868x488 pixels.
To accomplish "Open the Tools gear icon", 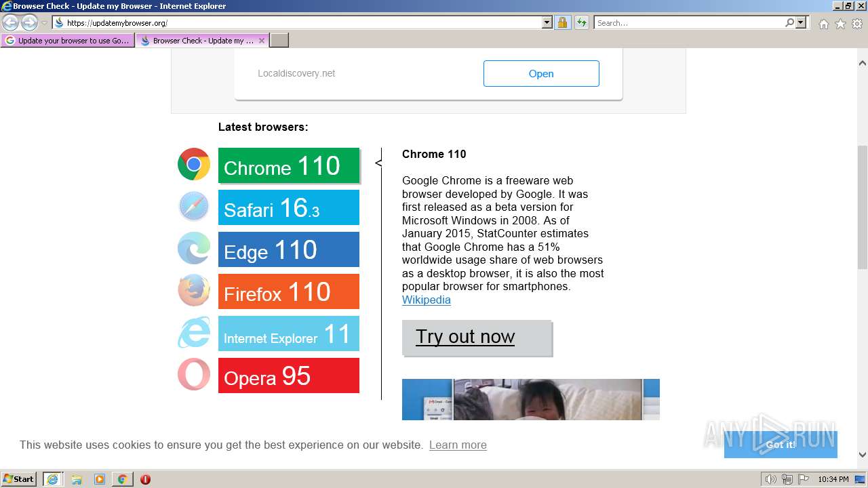I will coord(857,24).
